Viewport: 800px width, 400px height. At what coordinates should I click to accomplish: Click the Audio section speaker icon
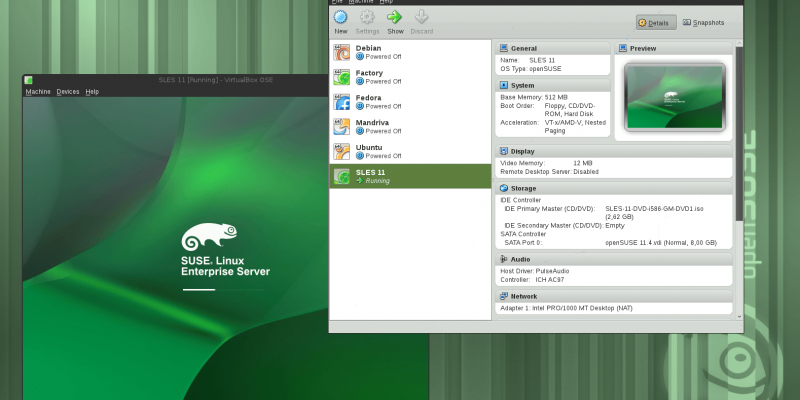504,259
